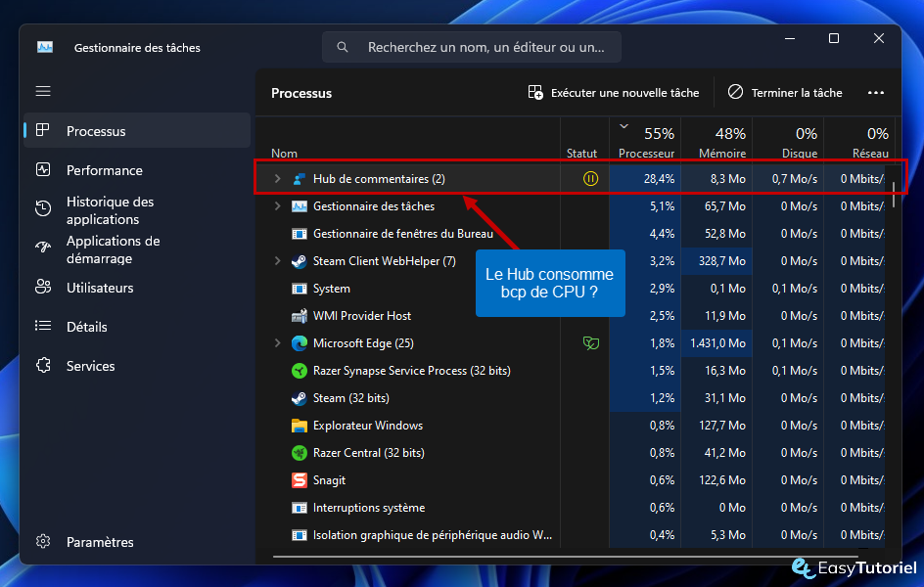Click the Paramètres gear icon
This screenshot has height=587, width=924.
point(43,541)
